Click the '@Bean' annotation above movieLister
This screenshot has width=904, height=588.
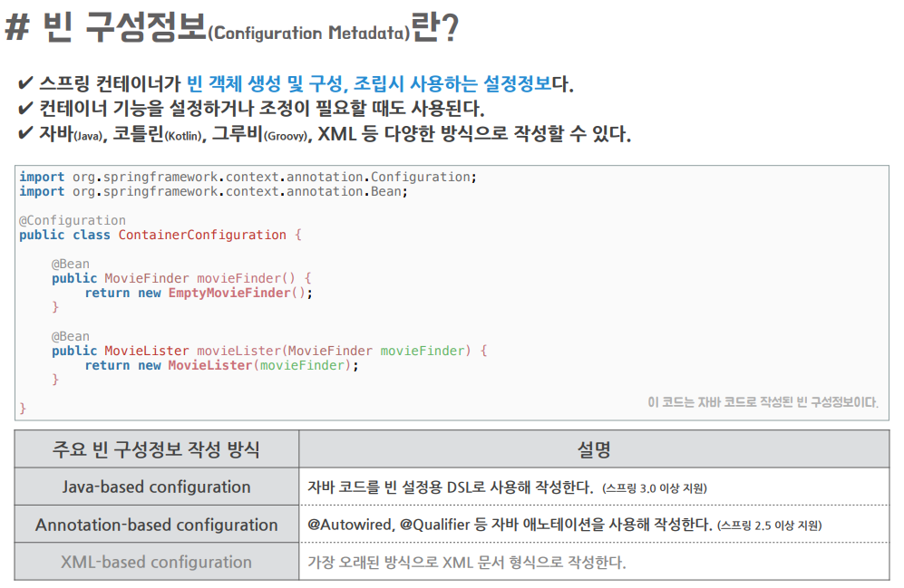pyautogui.click(x=71, y=336)
